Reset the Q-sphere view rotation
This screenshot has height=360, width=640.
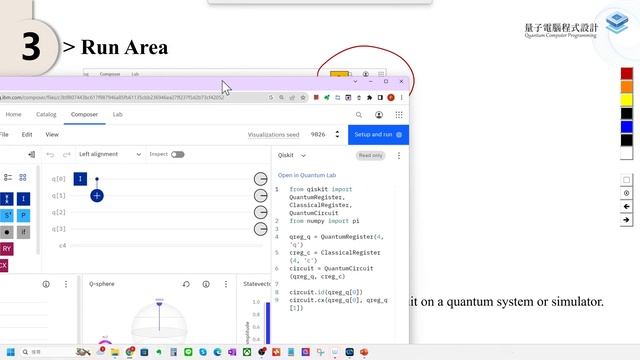[x=186, y=284]
